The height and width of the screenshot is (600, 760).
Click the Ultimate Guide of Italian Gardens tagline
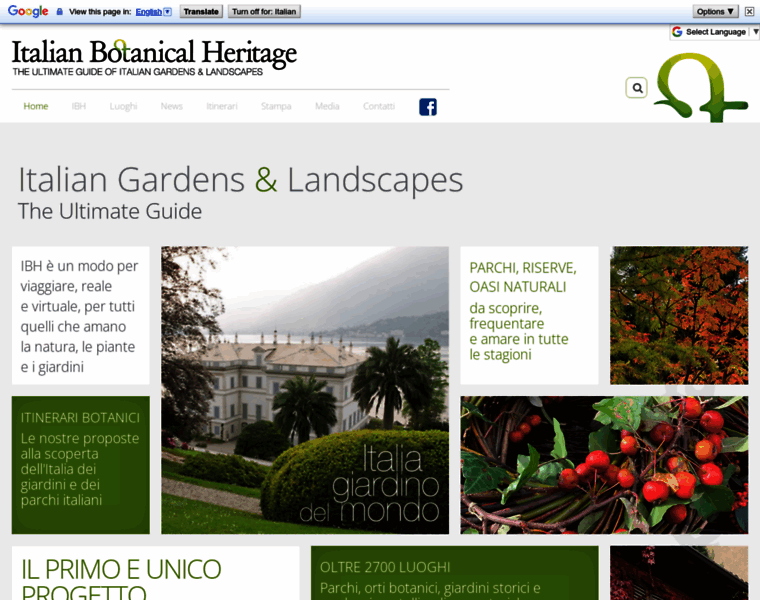point(138,72)
